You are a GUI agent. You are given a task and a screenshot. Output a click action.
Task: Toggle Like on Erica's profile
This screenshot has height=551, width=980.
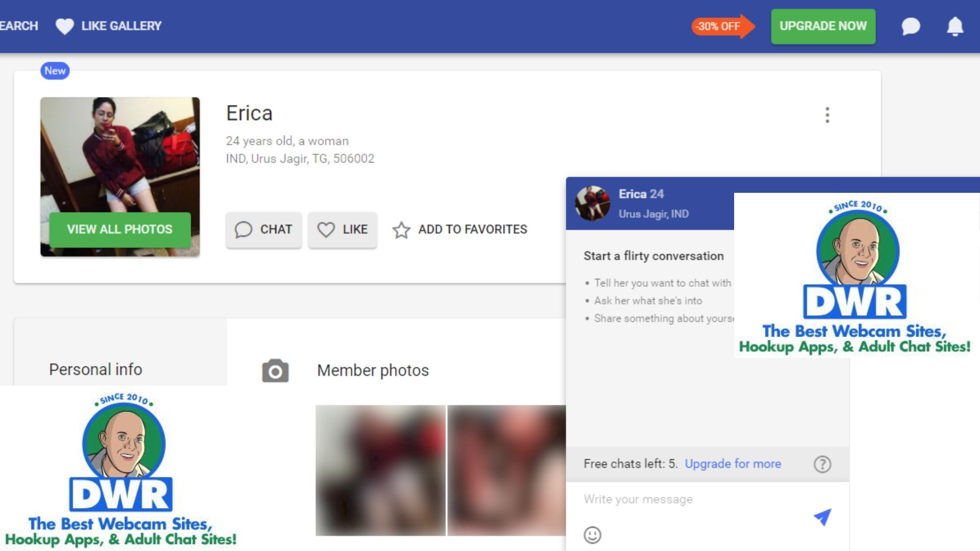(343, 230)
